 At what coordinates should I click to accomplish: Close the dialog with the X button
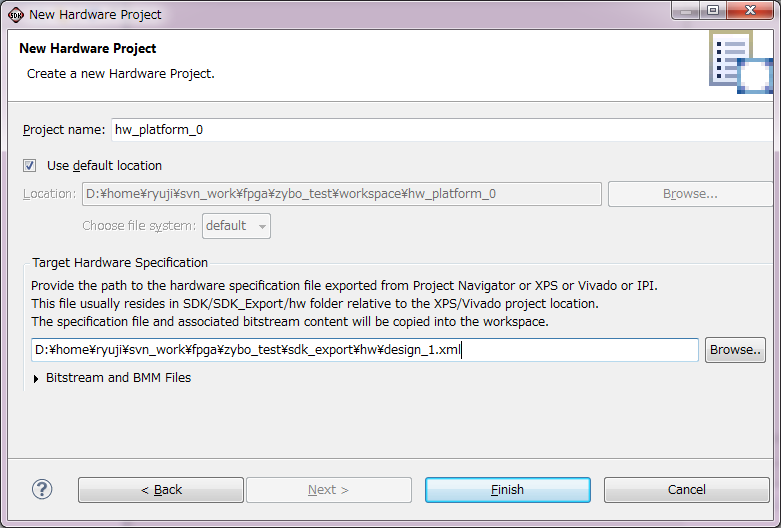751,11
